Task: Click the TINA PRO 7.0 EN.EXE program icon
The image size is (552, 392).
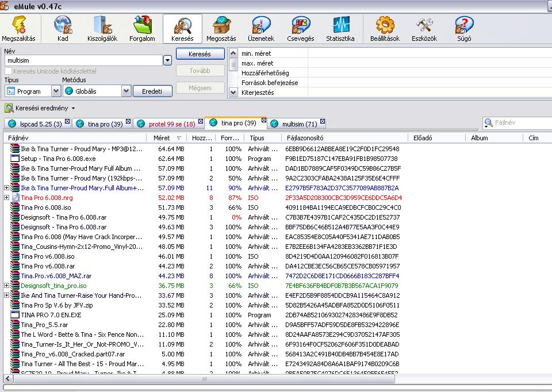Action: coord(15,315)
